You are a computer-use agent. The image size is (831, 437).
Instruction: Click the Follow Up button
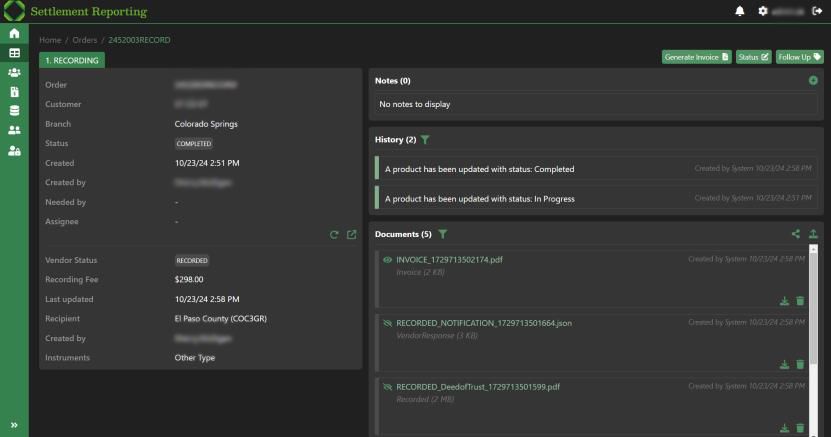point(799,57)
